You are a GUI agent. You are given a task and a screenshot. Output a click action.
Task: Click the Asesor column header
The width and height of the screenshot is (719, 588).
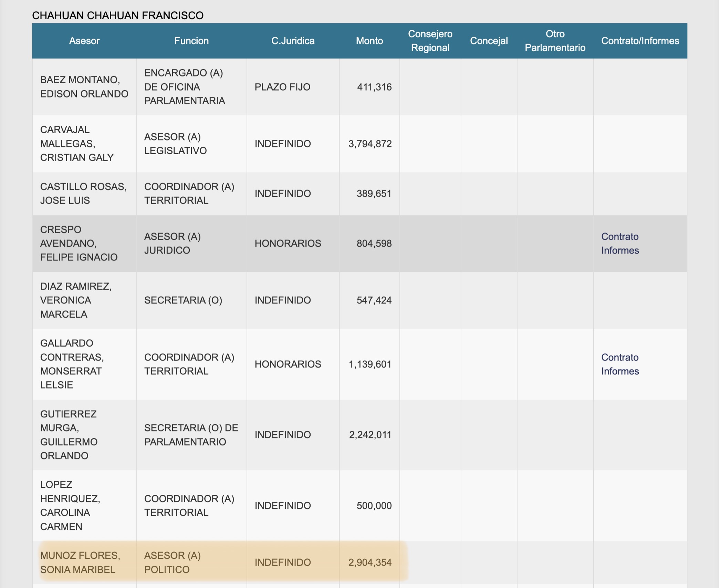click(84, 41)
